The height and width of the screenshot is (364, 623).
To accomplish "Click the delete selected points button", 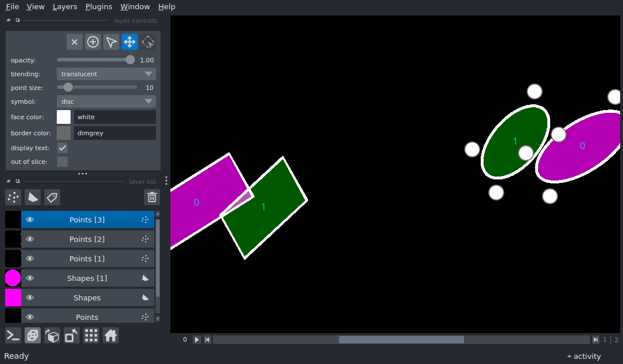I will tap(75, 42).
